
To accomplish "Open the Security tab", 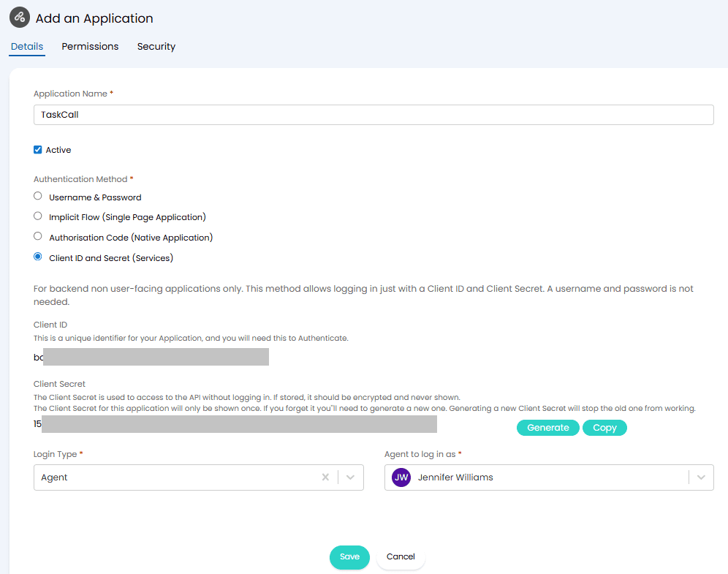I will [x=156, y=46].
